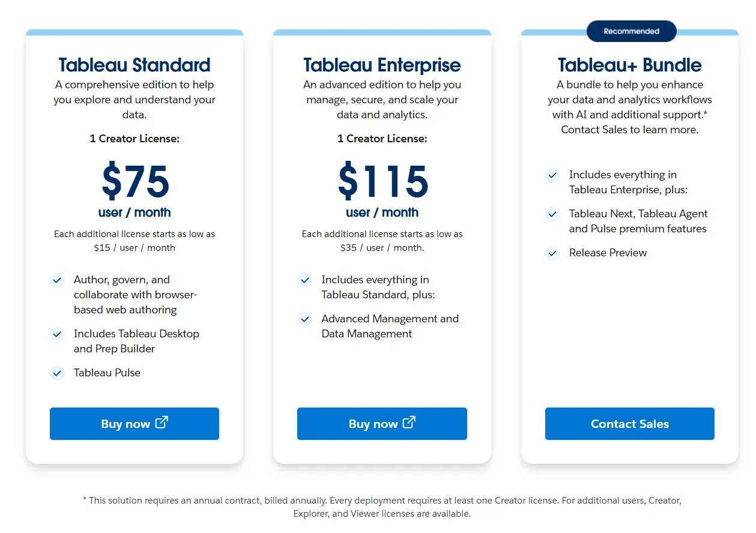Viewport: 756px width, 533px height.
Task: Click external-link icon on Enterprise Buy now
Action: (409, 423)
